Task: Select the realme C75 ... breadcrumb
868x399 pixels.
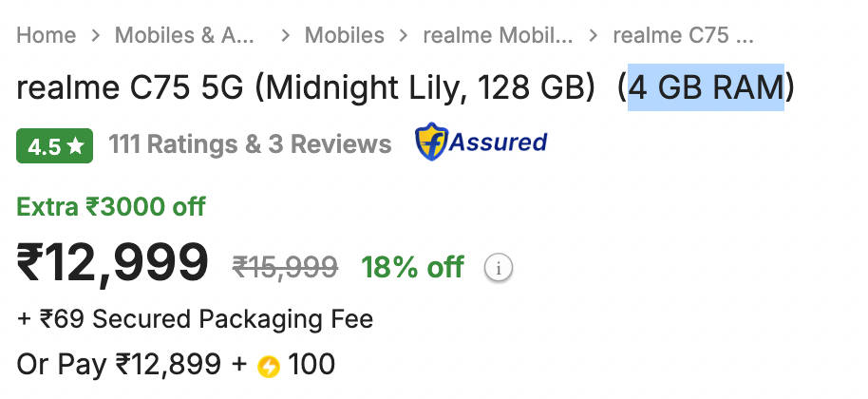Action: [x=683, y=36]
